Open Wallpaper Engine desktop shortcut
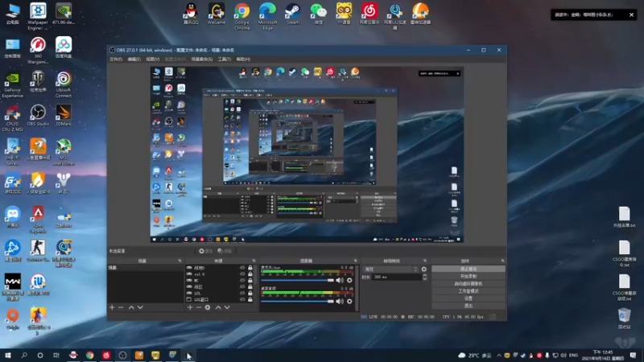The width and height of the screenshot is (644, 362). [x=38, y=16]
